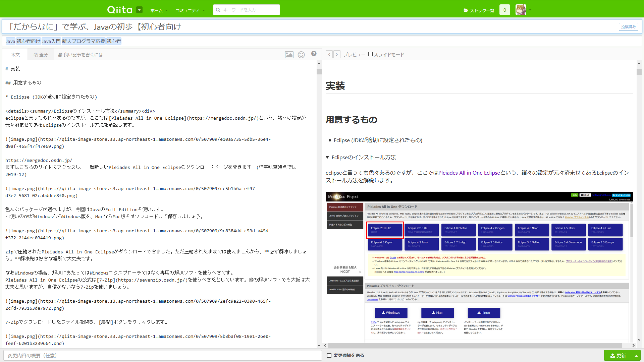Click the 実装 heading in preview
The height and width of the screenshot is (362, 644).
(335, 86)
